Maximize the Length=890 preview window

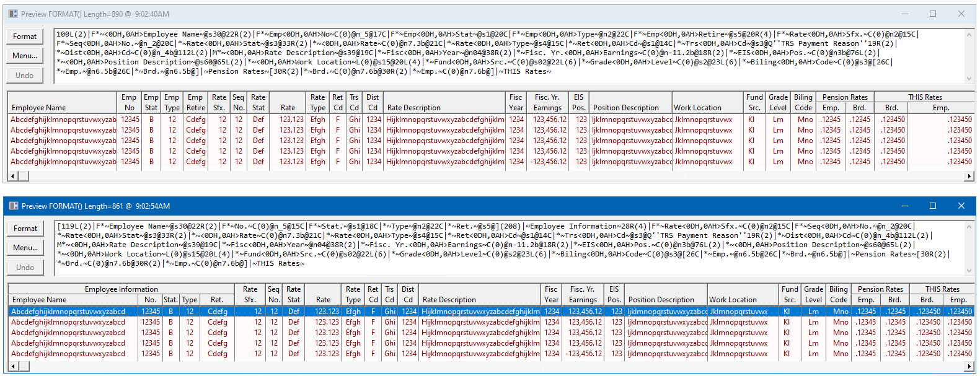[x=932, y=14]
